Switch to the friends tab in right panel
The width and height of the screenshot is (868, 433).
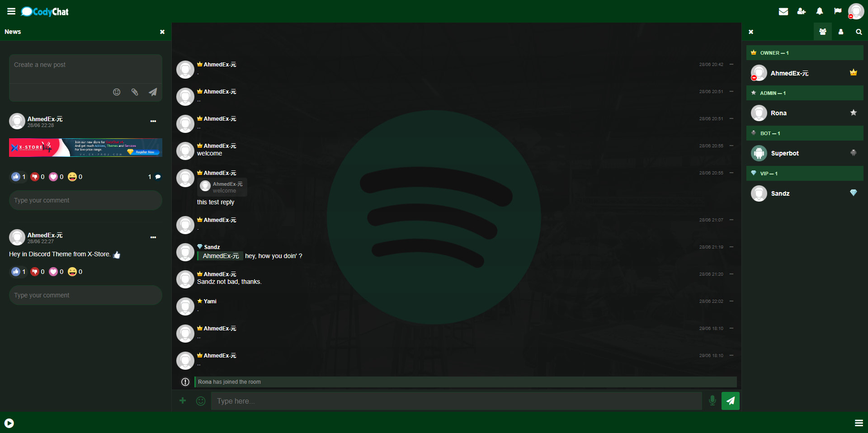coord(841,32)
